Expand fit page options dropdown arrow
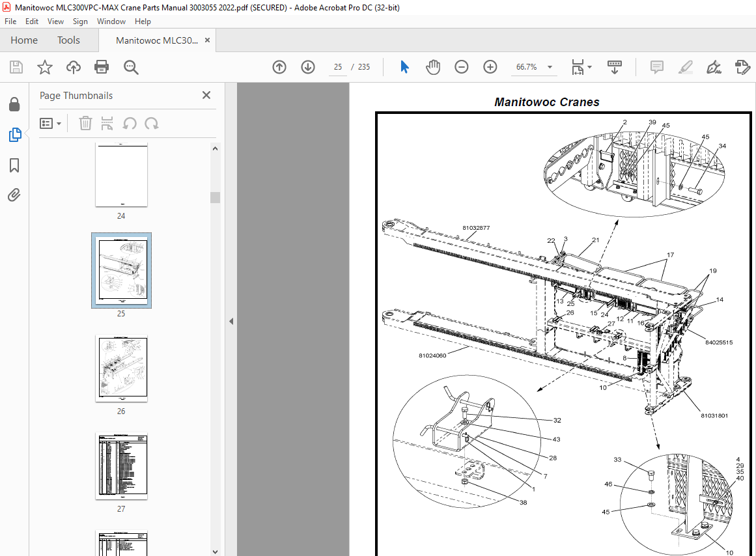 tap(590, 67)
